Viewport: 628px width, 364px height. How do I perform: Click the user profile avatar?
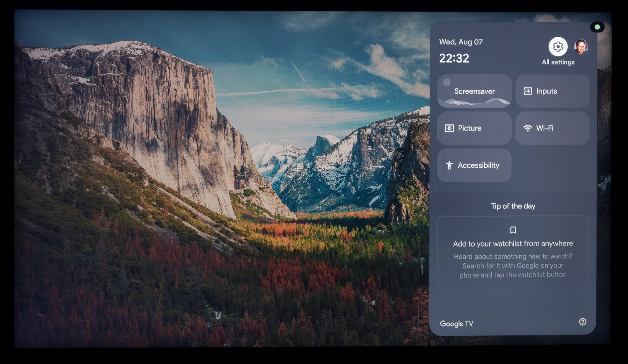point(581,47)
